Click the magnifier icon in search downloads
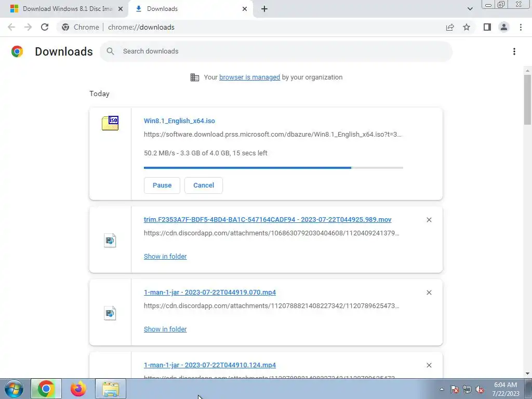This screenshot has width=532, height=399. pyautogui.click(x=110, y=51)
